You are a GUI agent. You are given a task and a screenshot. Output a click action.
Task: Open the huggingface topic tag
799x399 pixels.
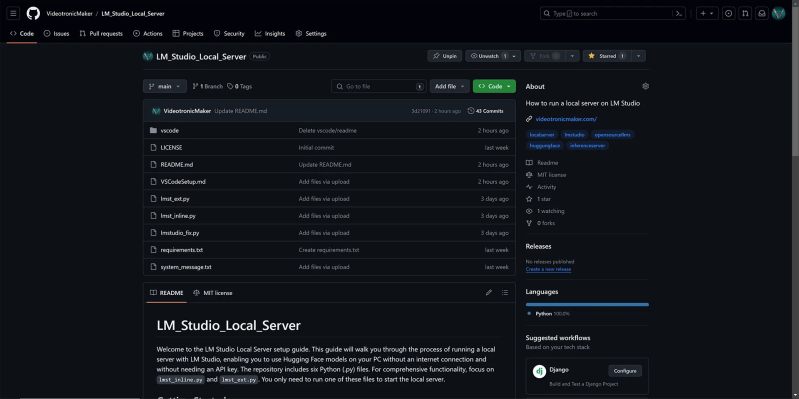pos(545,146)
